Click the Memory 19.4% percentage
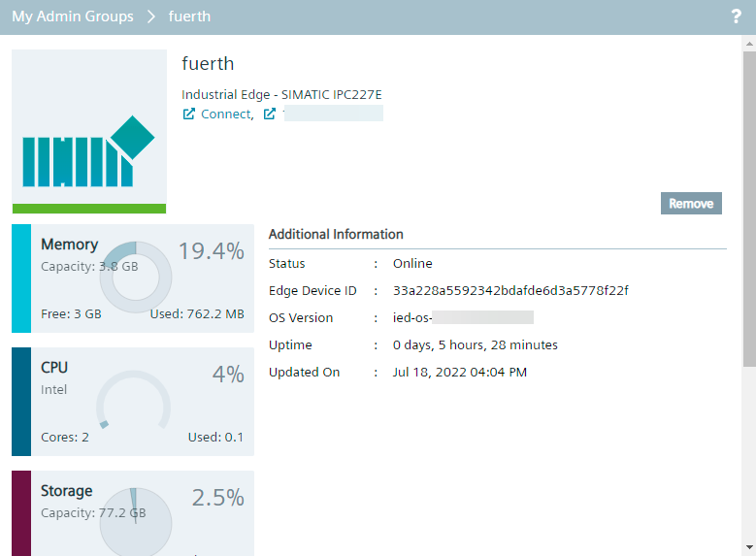Screen dimensions: 756x556 tap(211, 251)
